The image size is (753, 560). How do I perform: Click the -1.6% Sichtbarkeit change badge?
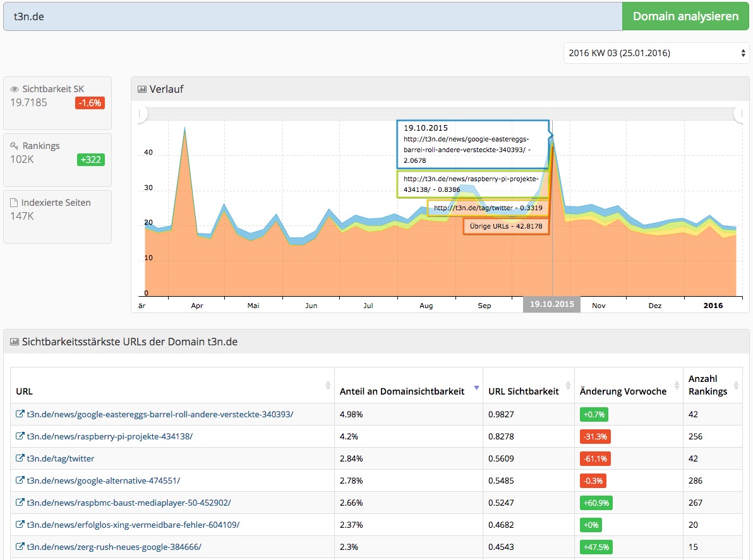coord(90,103)
